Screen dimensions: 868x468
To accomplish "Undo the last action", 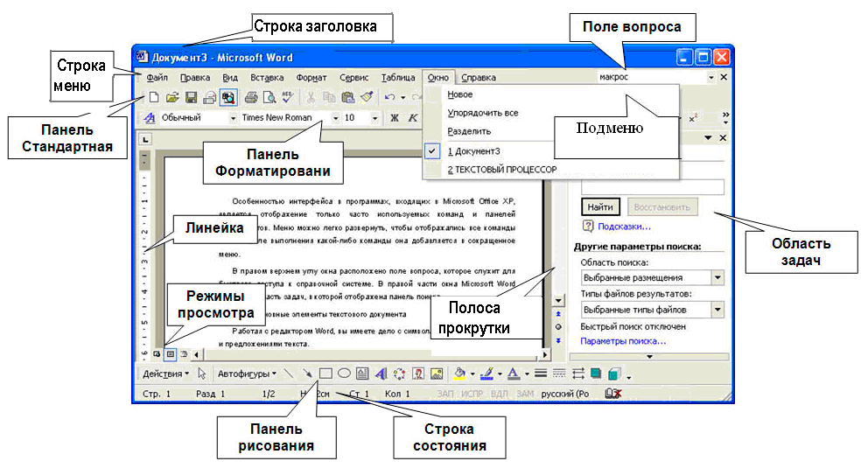I will point(389,97).
